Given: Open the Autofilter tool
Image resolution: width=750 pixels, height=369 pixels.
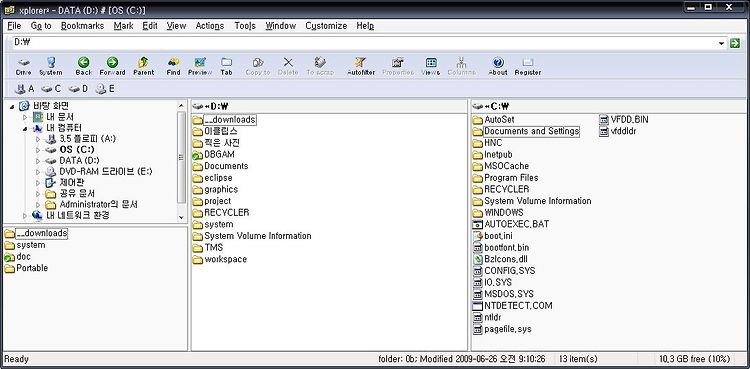Looking at the screenshot, I should [x=361, y=66].
